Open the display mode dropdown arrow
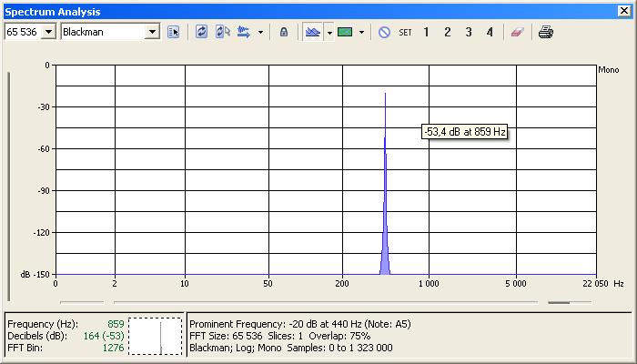The image size is (637, 364). click(329, 32)
